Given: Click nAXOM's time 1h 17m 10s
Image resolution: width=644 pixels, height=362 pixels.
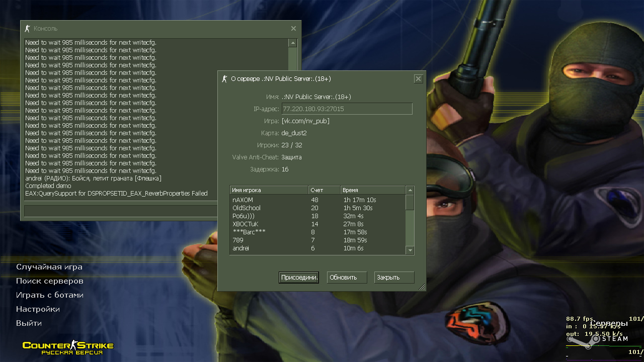Looking at the screenshot, I should (360, 200).
